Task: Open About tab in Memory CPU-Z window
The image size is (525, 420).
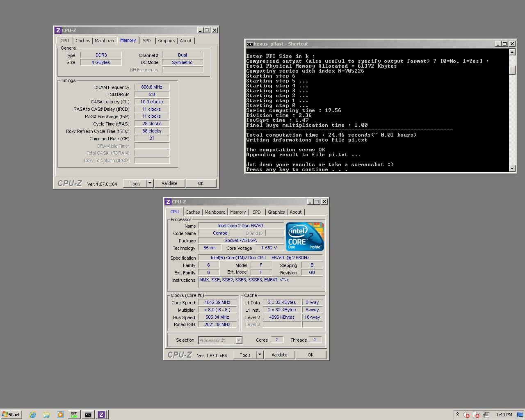Action: [x=186, y=41]
